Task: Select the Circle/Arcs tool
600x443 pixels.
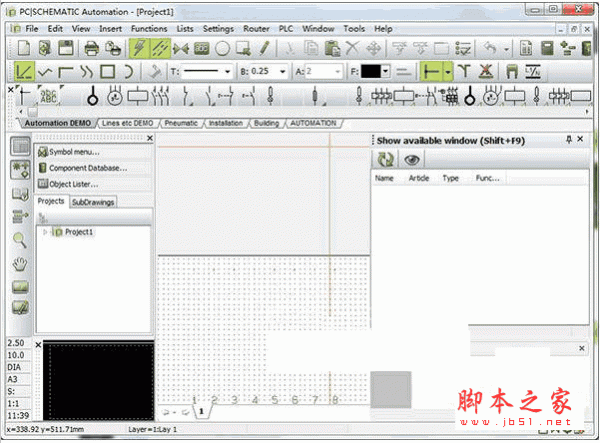Action: tap(222, 49)
